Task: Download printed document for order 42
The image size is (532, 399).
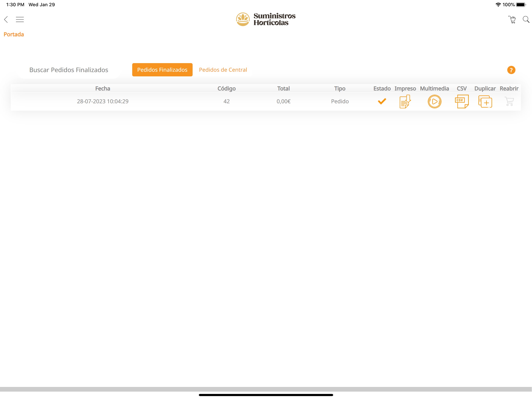Action: 405,102
